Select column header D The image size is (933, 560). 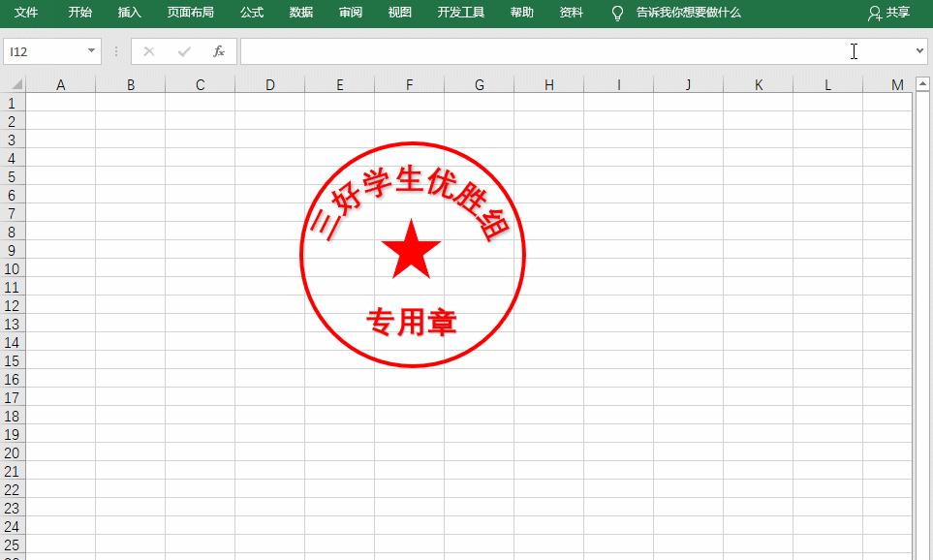point(269,83)
